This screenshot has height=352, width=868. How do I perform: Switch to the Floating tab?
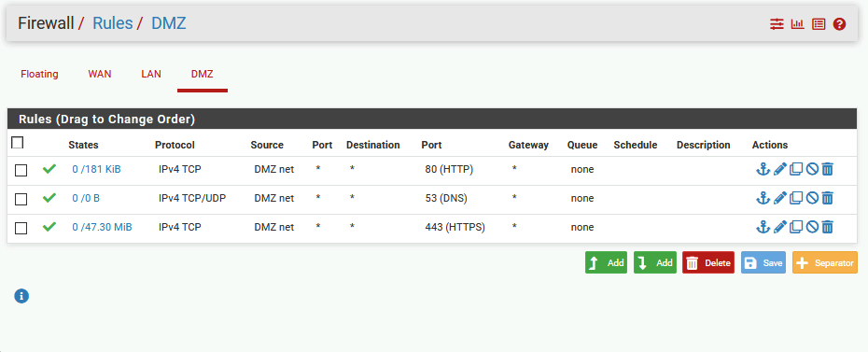point(39,74)
